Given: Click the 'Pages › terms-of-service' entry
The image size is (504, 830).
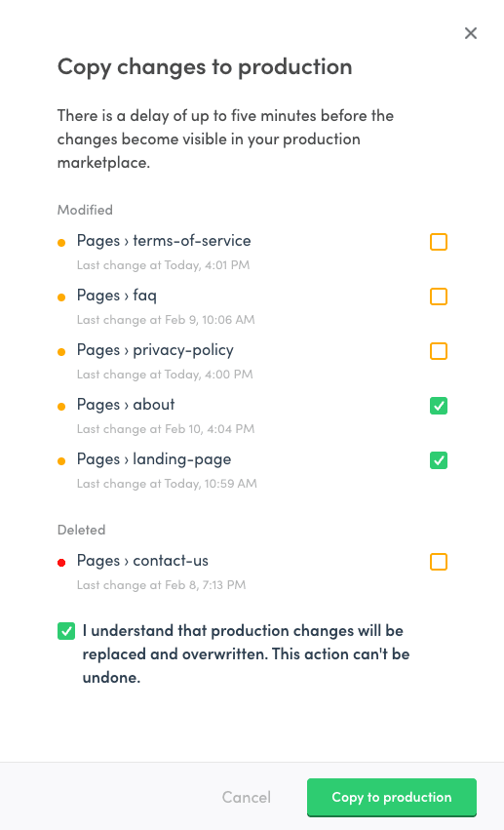Looking at the screenshot, I should (164, 241).
